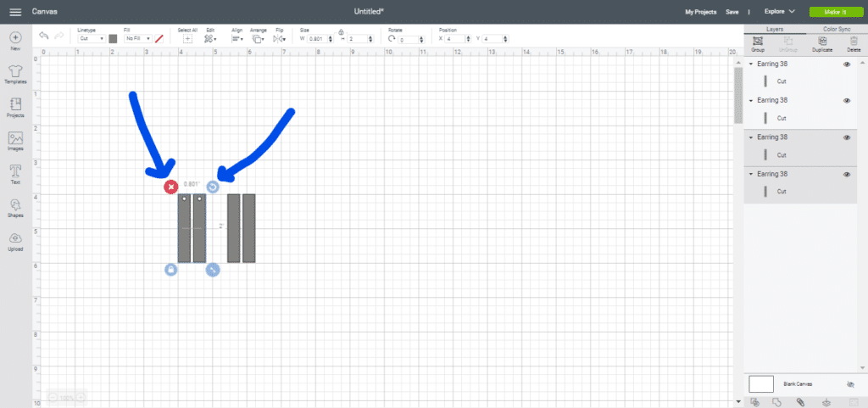Open the hamburger main menu
Screen dimensions: 868x408
[15, 12]
